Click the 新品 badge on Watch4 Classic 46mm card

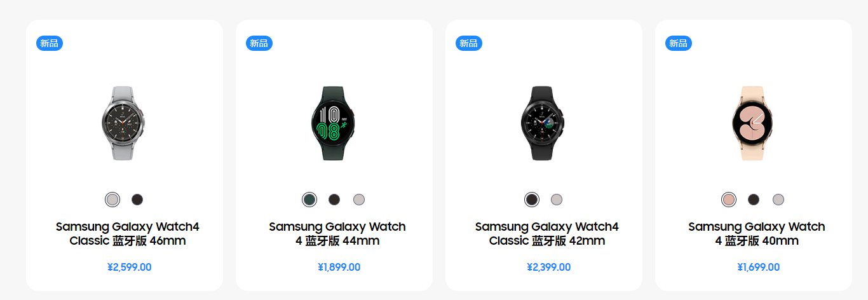coord(50,43)
